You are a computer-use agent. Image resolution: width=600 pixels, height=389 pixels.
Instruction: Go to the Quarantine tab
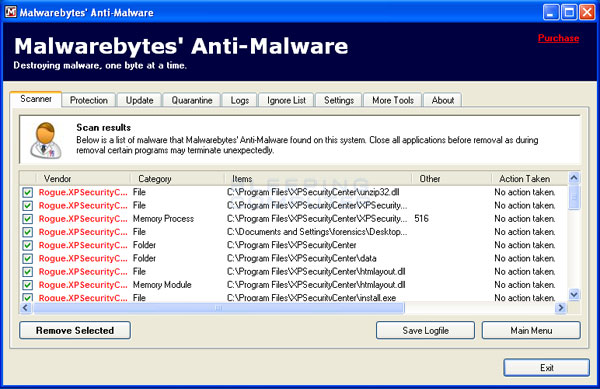click(192, 100)
